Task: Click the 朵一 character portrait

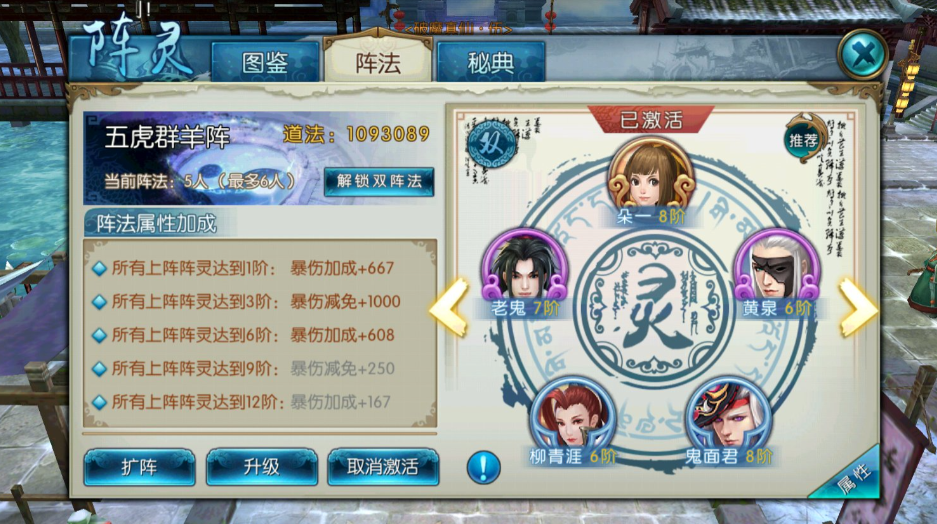Action: click(651, 174)
